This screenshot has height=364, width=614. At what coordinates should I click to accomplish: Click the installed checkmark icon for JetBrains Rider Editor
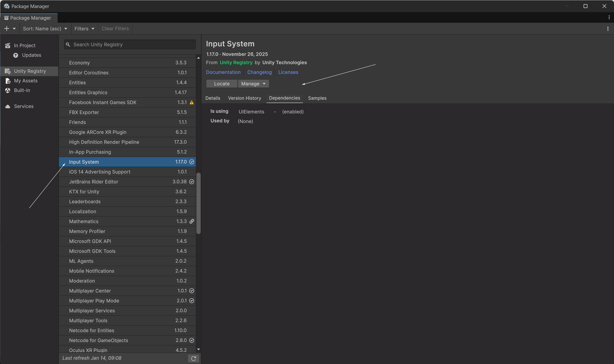[192, 182]
